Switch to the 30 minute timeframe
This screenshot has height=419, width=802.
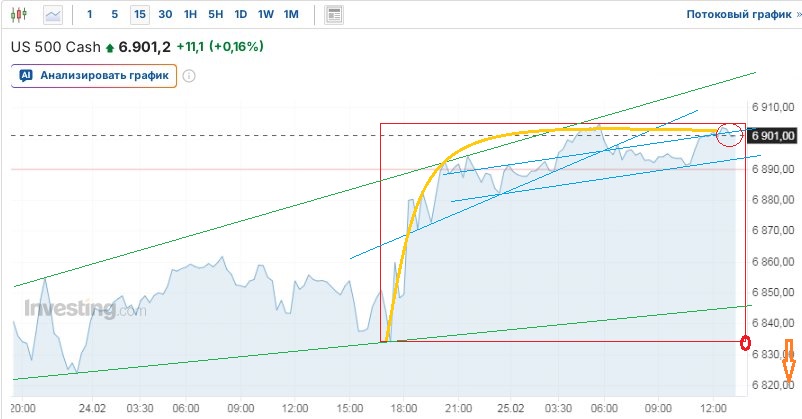[x=165, y=15]
